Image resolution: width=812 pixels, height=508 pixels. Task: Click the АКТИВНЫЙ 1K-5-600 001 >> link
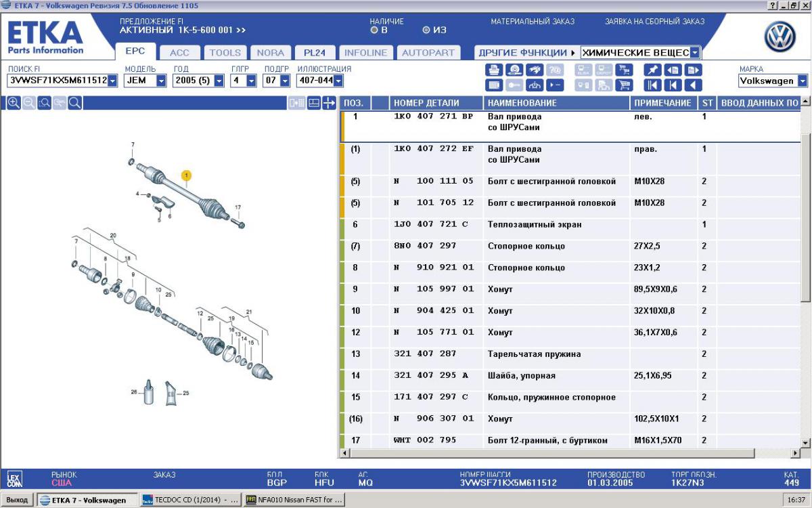click(183, 30)
